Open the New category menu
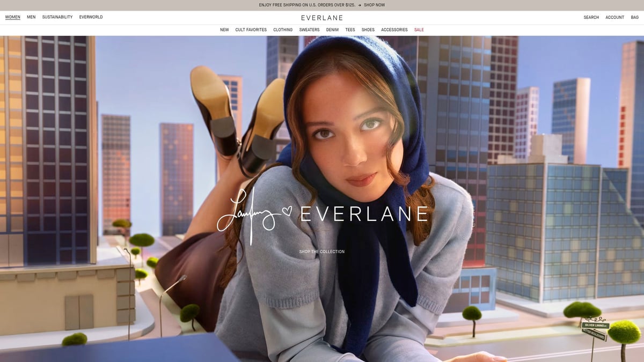The image size is (644, 362). [224, 30]
